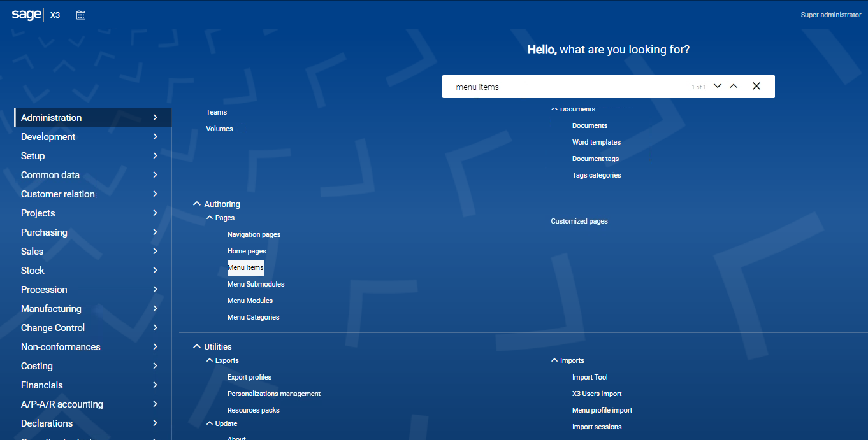
Task: Open the highlighted Menu Items link
Action: point(245,267)
